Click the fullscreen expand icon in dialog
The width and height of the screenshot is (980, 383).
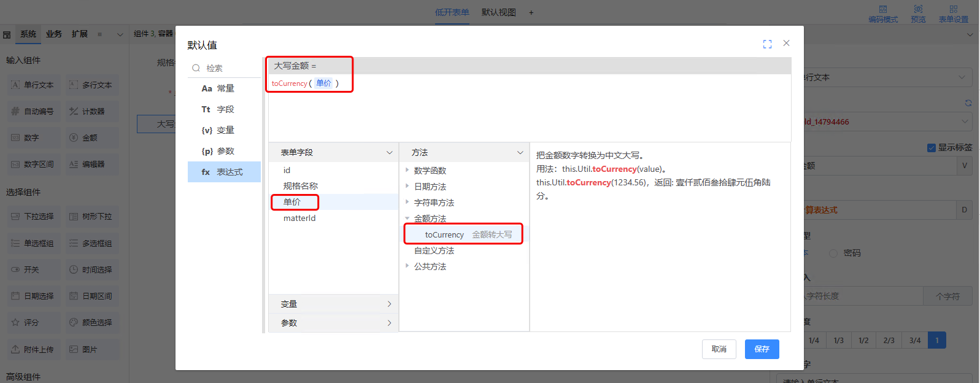tap(767, 44)
